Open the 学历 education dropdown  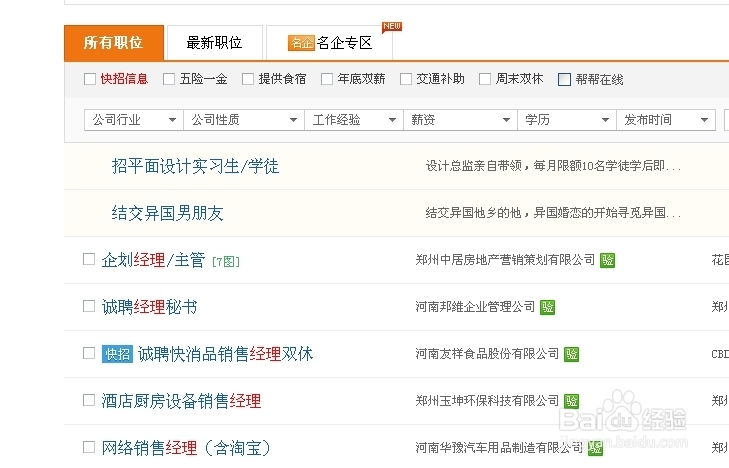567,120
